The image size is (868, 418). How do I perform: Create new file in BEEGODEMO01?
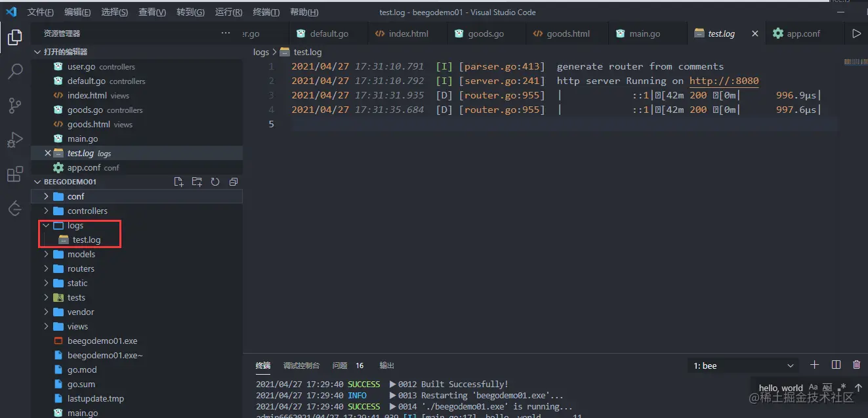click(x=178, y=182)
